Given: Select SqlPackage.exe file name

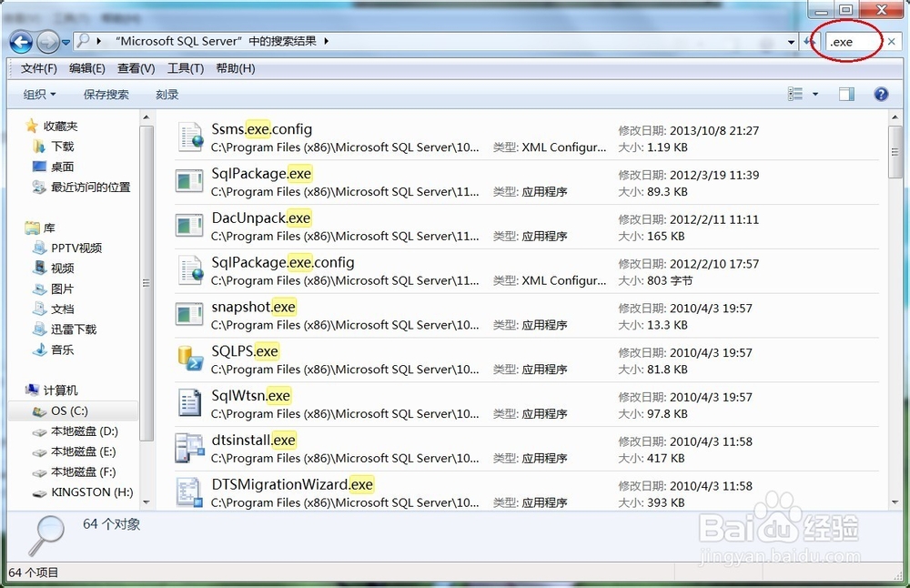Looking at the screenshot, I should point(261,174).
